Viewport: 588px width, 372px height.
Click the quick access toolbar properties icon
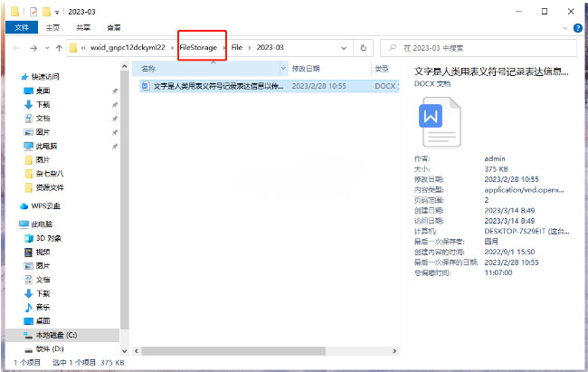pyautogui.click(x=33, y=12)
